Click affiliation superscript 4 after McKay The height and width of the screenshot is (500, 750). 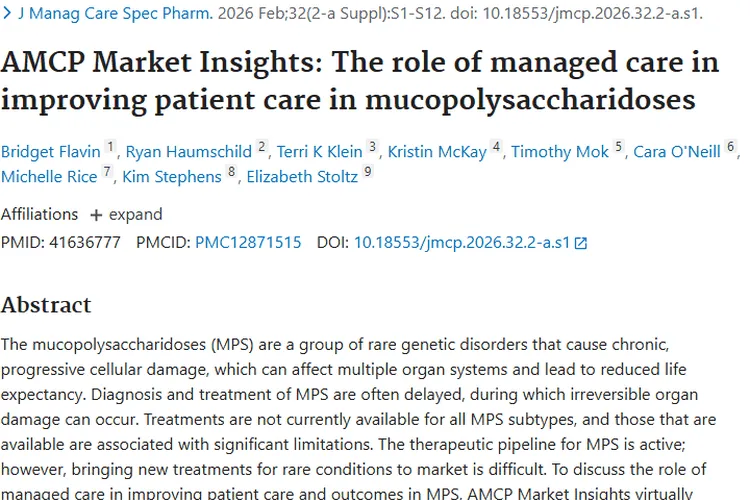pos(496,147)
